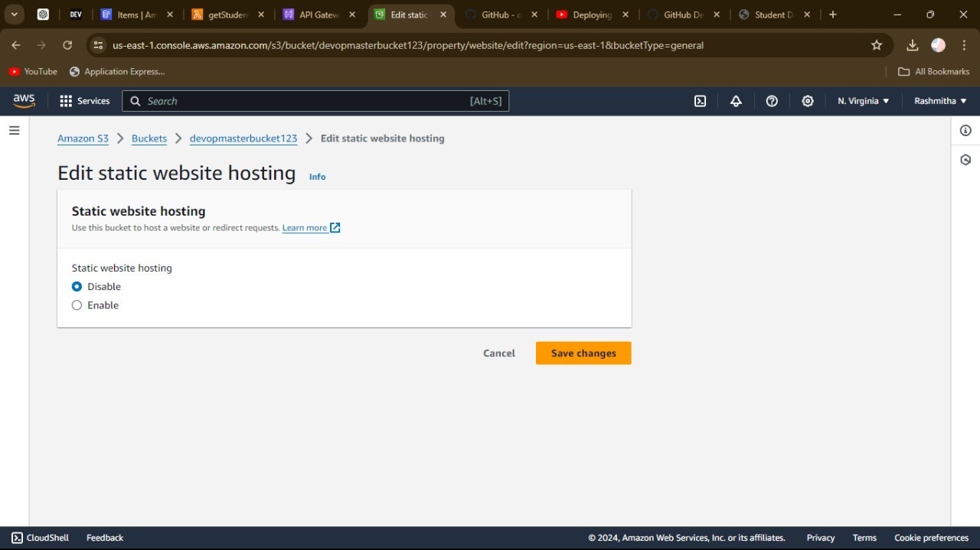The height and width of the screenshot is (550, 980).
Task: Click the AWS search field
Action: (x=315, y=101)
